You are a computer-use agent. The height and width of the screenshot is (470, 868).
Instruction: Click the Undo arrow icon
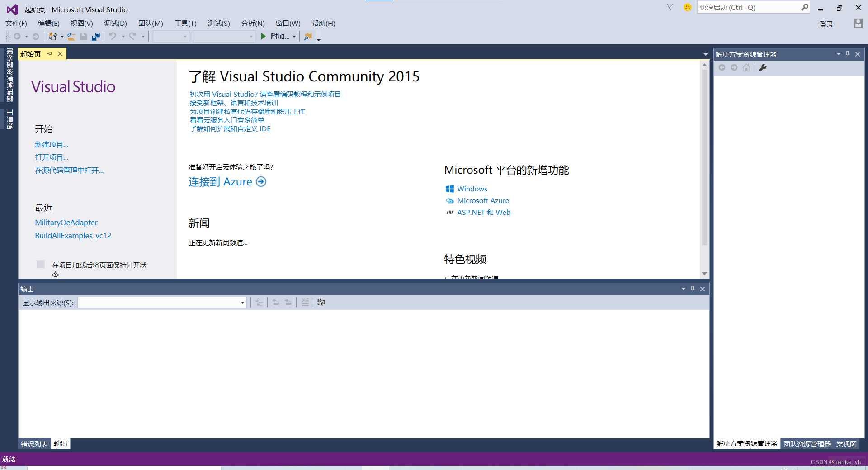[x=113, y=36]
